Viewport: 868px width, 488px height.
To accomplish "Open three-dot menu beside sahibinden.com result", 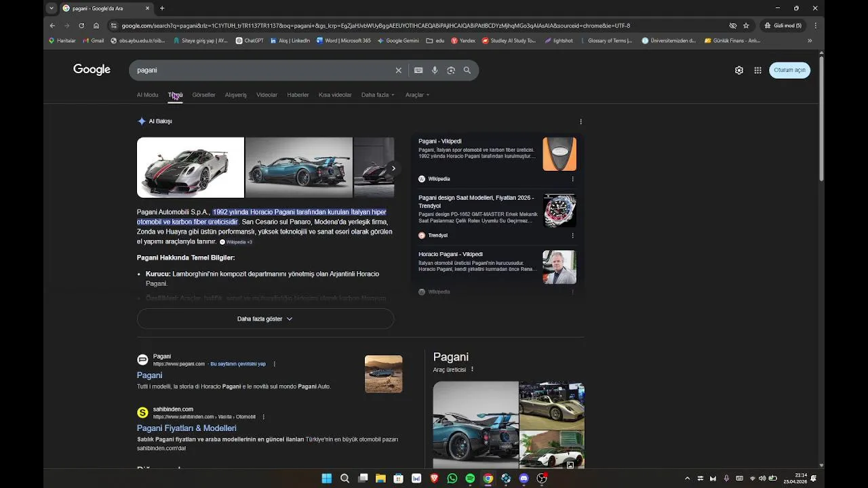I will (x=263, y=417).
